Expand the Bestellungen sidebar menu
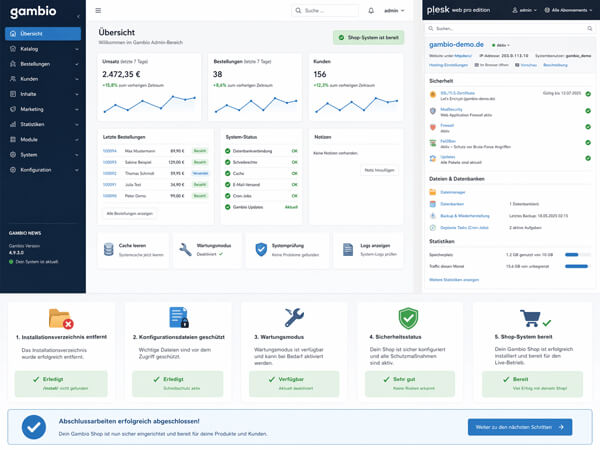 tap(43, 64)
